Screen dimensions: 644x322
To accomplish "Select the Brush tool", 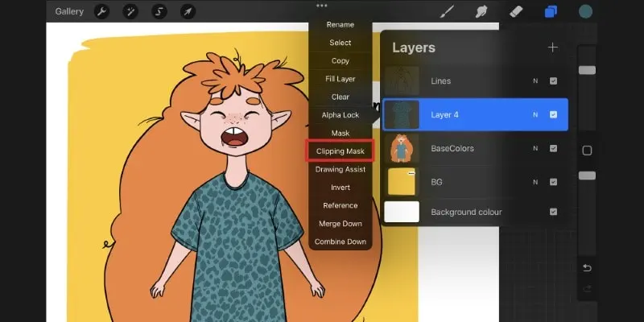I will click(447, 11).
